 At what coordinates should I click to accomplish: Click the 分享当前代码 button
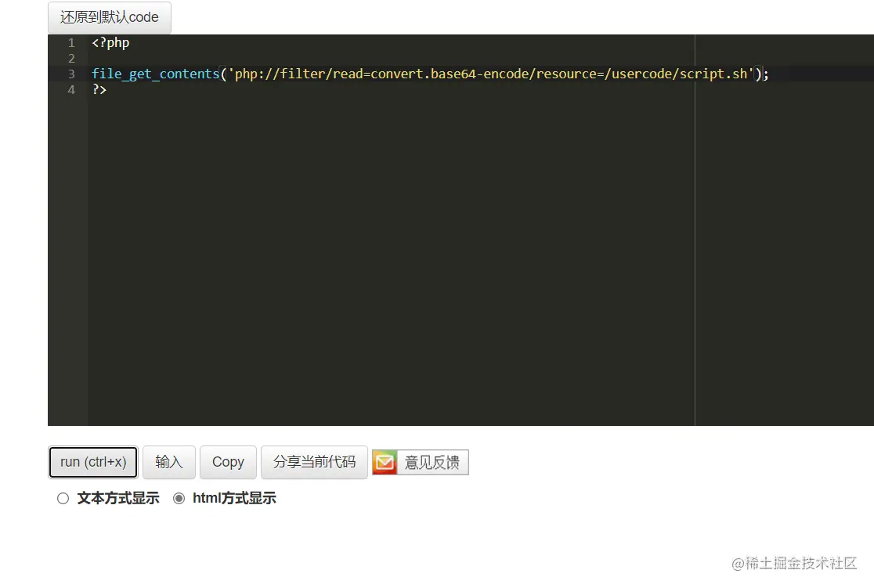pos(314,462)
